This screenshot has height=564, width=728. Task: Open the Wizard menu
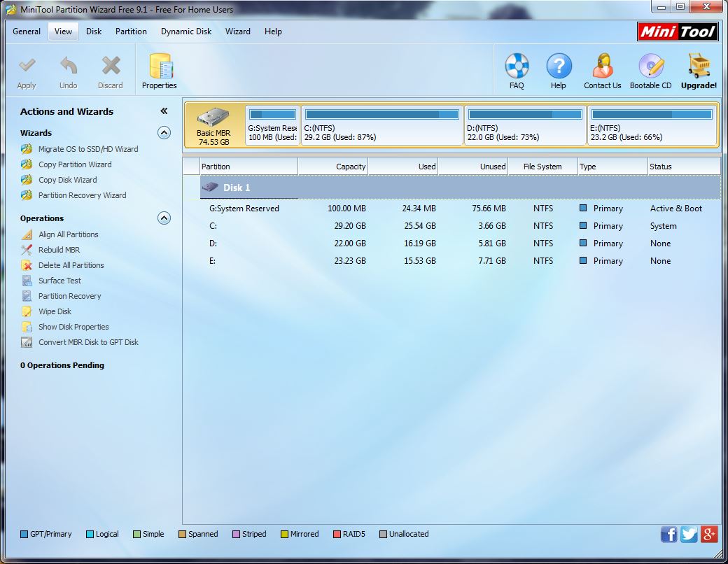click(238, 31)
